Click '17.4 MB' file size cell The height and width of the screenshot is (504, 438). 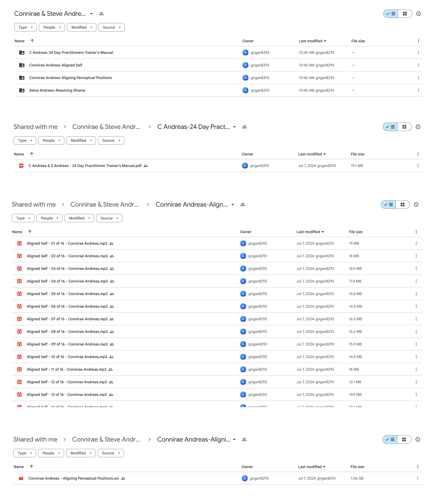coord(355,281)
